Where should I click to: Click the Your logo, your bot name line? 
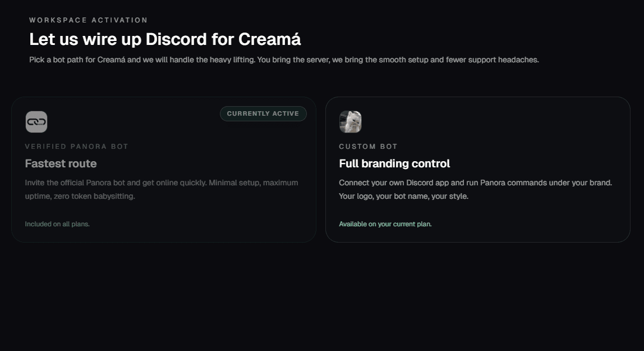point(403,196)
